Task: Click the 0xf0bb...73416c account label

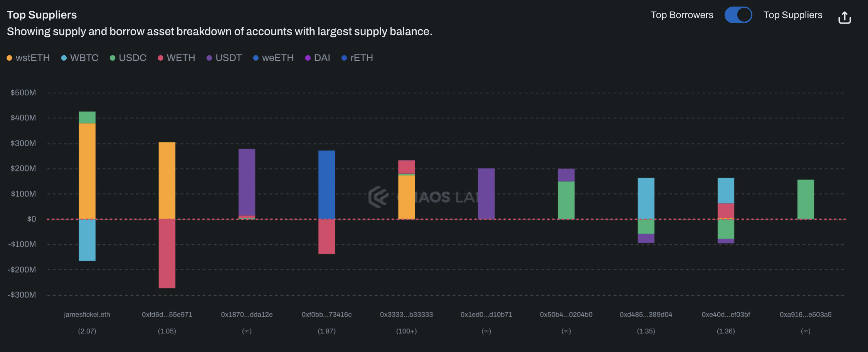Action: (326, 315)
